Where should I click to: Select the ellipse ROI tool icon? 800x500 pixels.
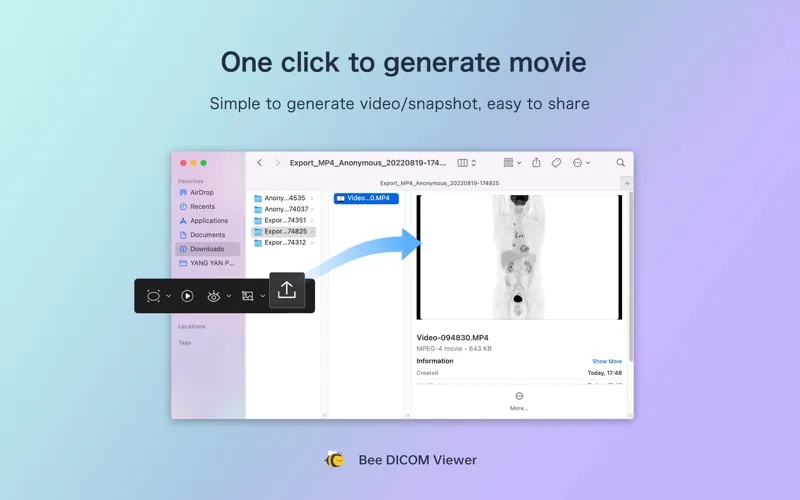pyautogui.click(x=153, y=296)
